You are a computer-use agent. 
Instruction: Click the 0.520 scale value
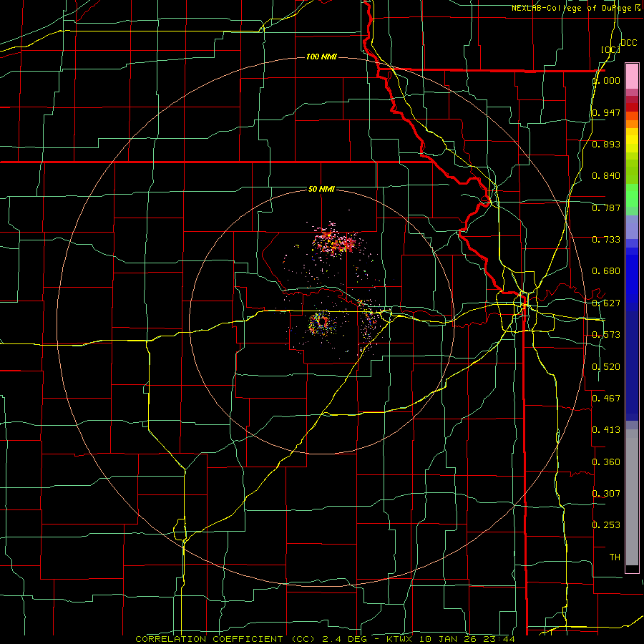pos(606,367)
